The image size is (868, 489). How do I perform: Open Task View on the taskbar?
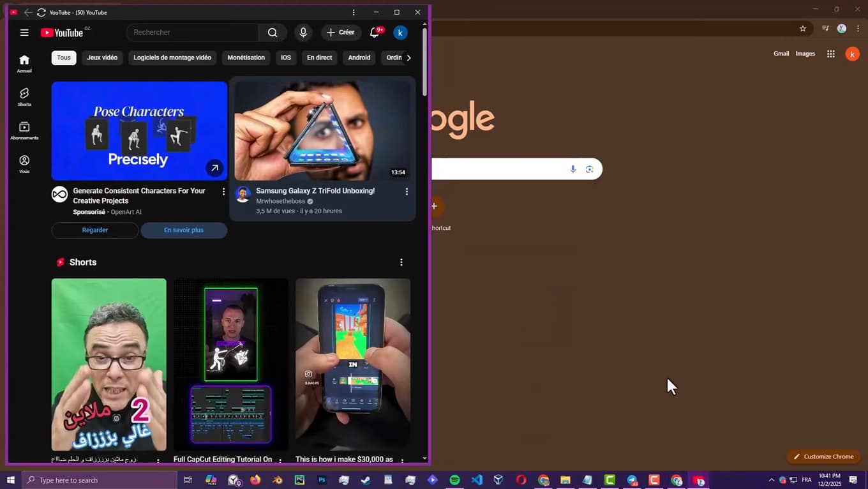188,480
